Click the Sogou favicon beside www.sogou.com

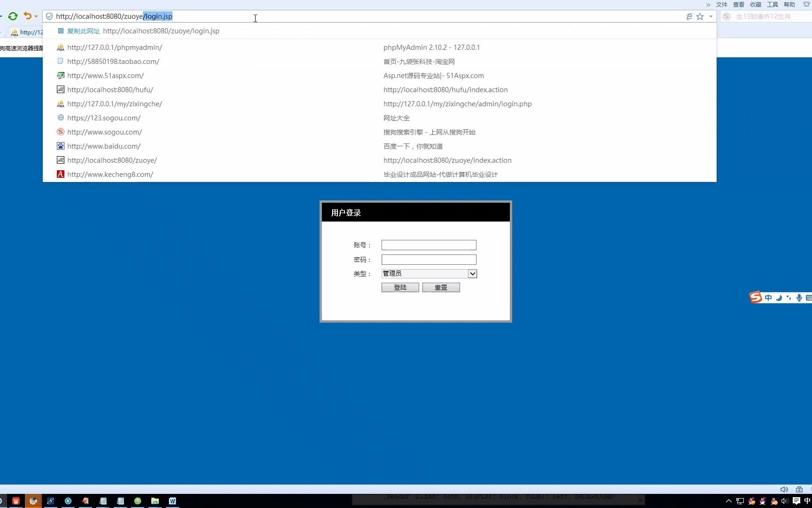pyautogui.click(x=61, y=132)
